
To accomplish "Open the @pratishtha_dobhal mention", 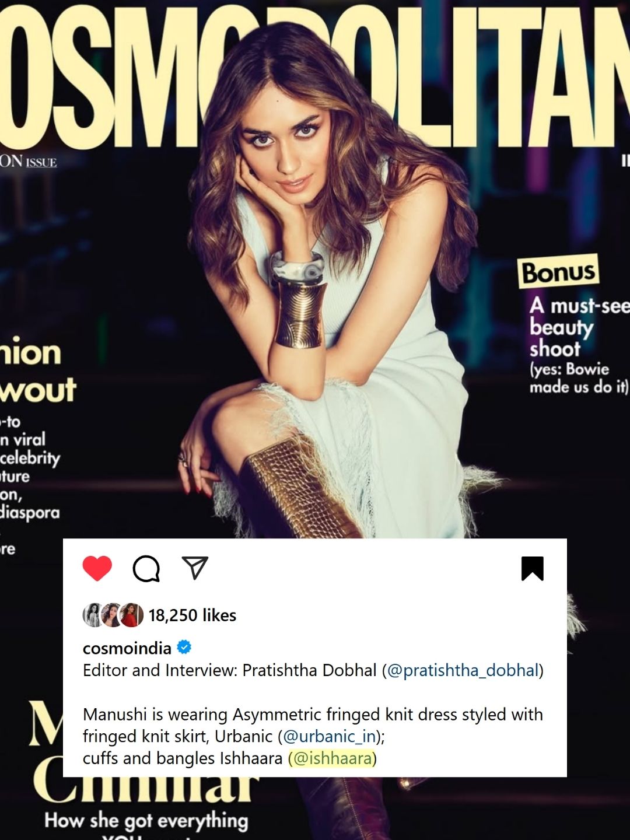I will pyautogui.click(x=463, y=670).
